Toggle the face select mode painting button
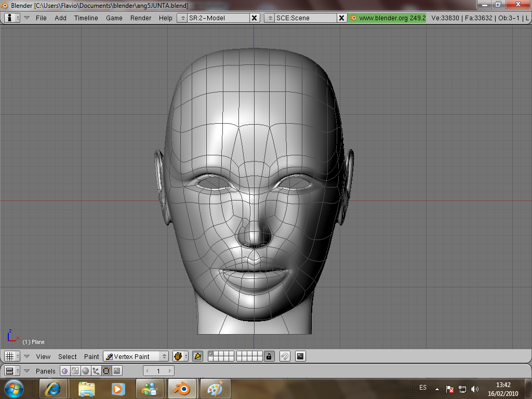 pyautogui.click(x=197, y=356)
